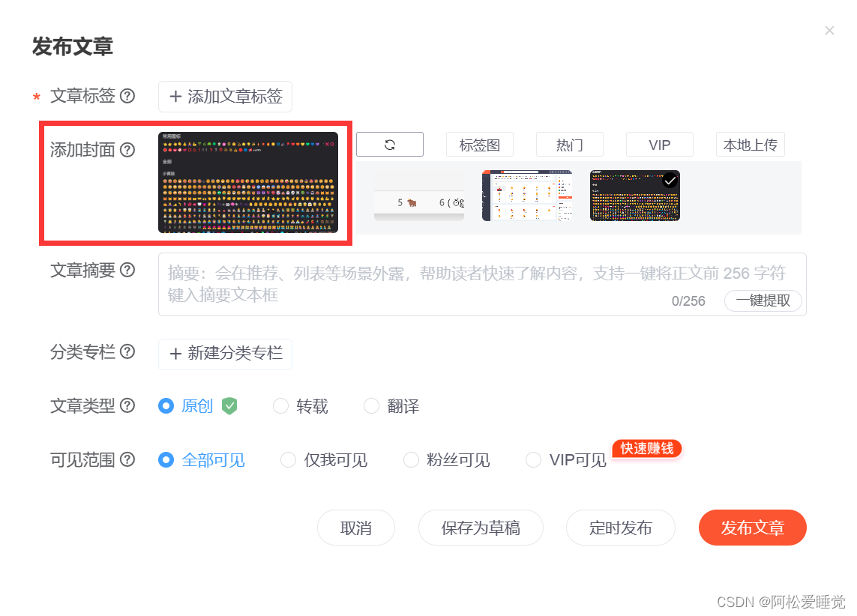Screen dimensions: 857x616
Task: Choose the checked dark emoji cover thumbnail
Action: 635,196
